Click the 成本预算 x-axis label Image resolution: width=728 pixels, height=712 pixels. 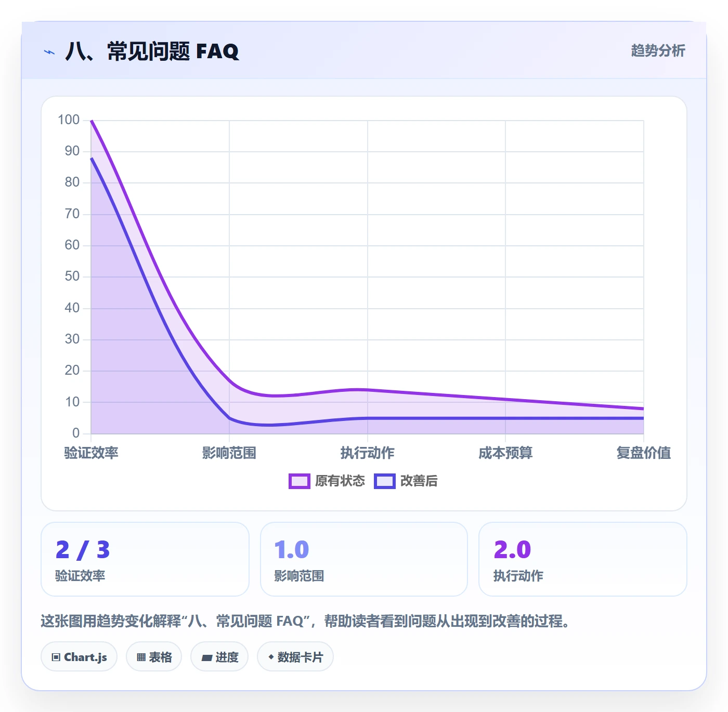(505, 453)
